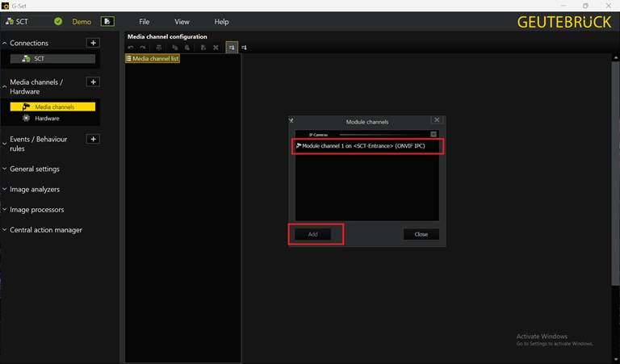Expand the Central action manager section
This screenshot has width=620, height=364.
pyautogui.click(x=4, y=230)
